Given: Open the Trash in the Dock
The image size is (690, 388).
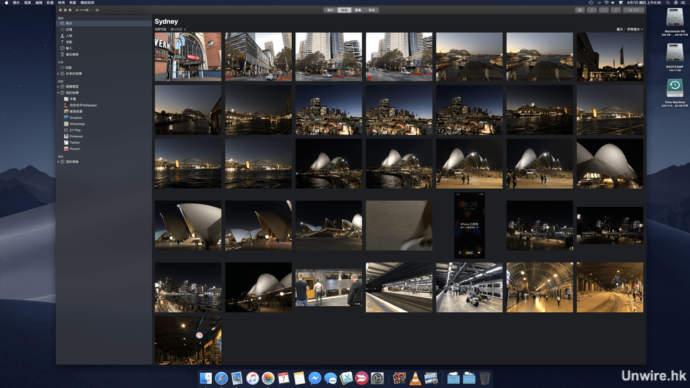Looking at the screenshot, I should [x=484, y=378].
